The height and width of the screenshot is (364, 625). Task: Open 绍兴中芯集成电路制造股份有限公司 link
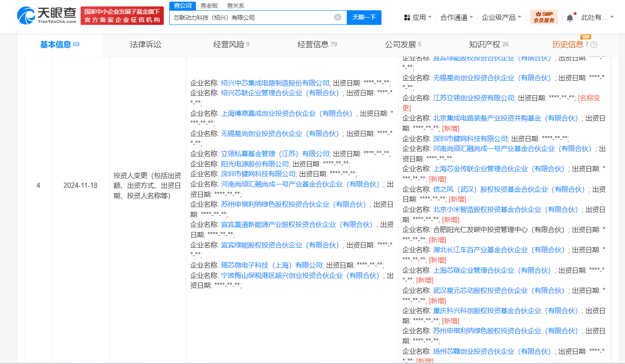pyautogui.click(x=275, y=83)
